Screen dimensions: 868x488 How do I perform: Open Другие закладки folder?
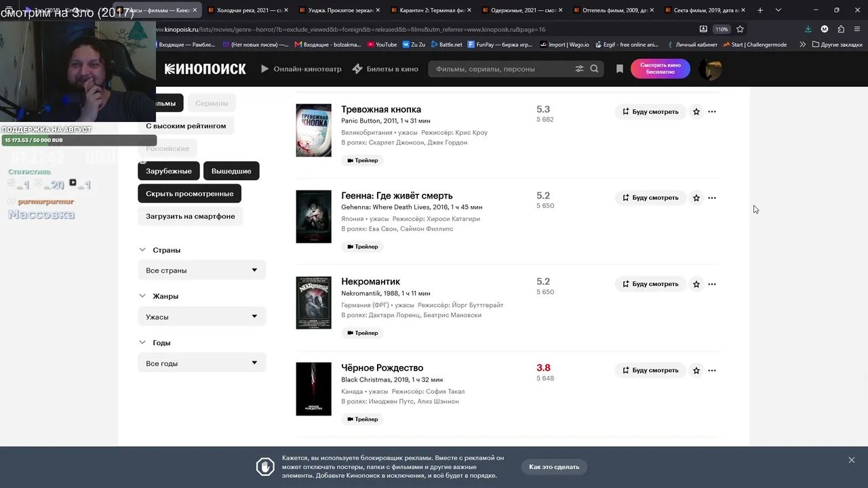[837, 45]
